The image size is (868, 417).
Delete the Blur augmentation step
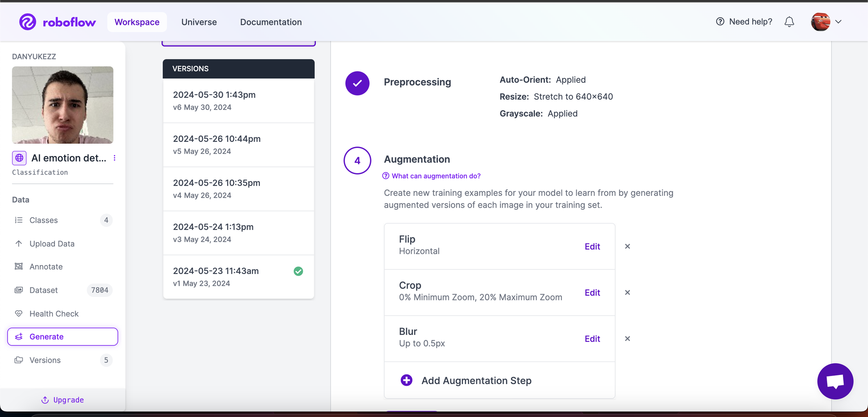(627, 339)
